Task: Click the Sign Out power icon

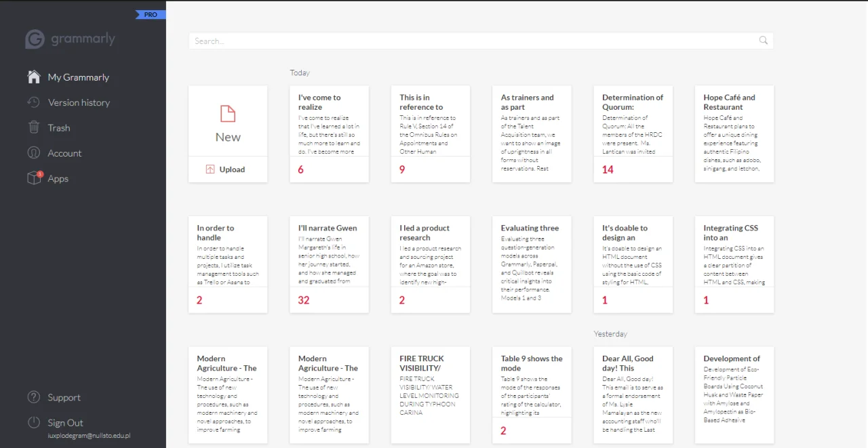Action: 34,422
